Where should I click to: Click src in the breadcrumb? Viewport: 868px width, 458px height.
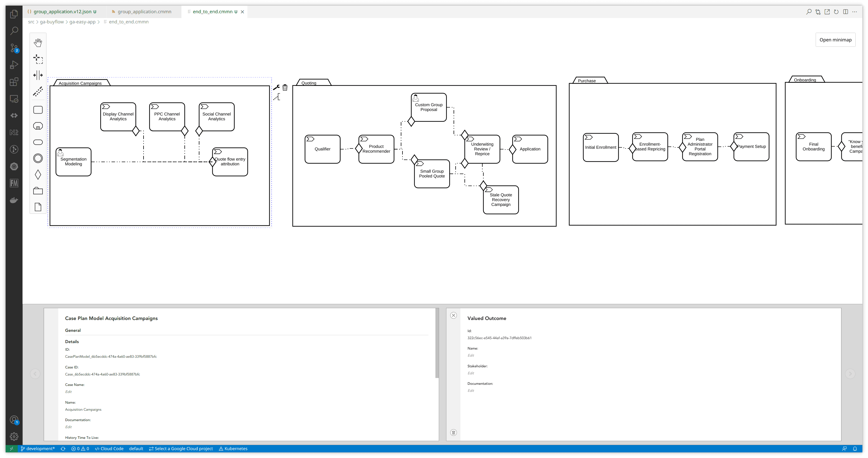click(x=31, y=22)
